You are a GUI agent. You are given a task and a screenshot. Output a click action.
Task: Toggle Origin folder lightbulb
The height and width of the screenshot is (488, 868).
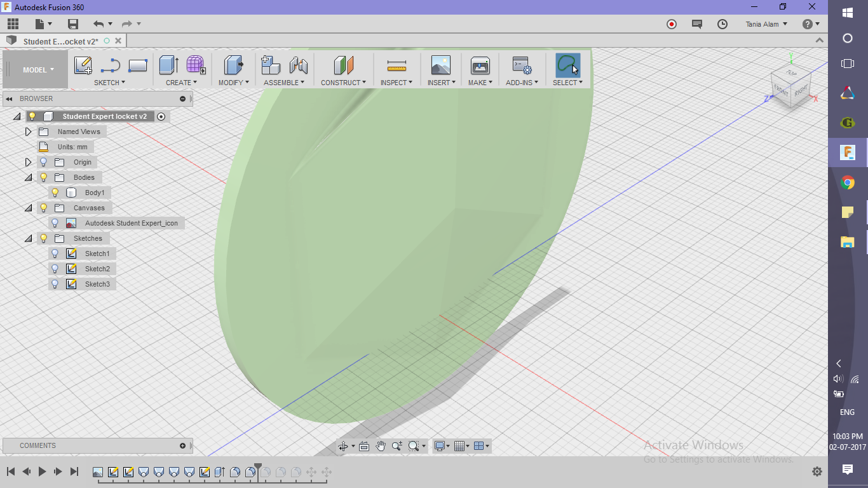click(x=44, y=162)
